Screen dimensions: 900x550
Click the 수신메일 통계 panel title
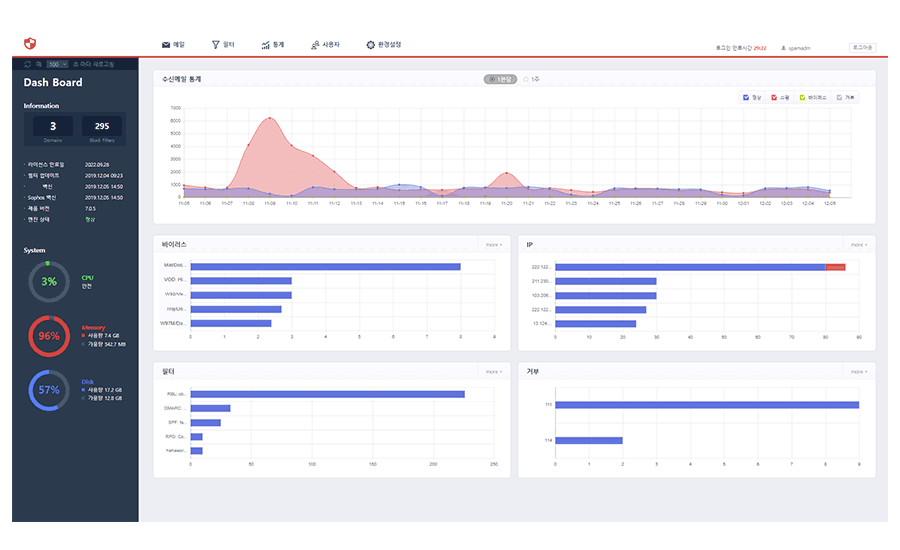click(181, 79)
